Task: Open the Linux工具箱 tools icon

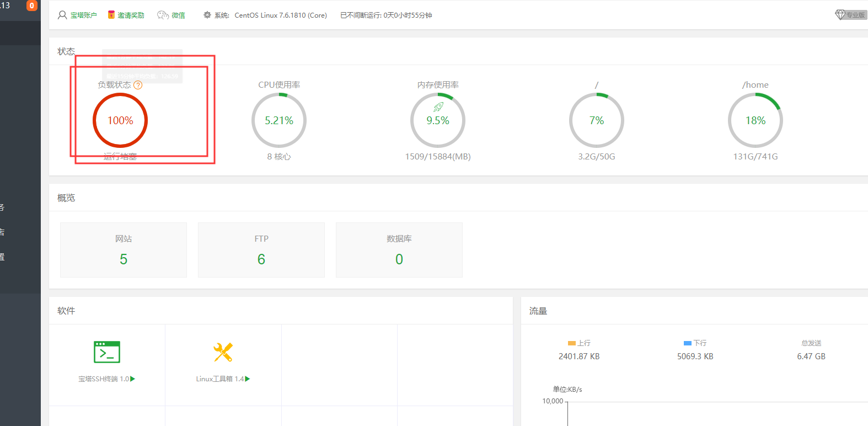Action: point(223,352)
